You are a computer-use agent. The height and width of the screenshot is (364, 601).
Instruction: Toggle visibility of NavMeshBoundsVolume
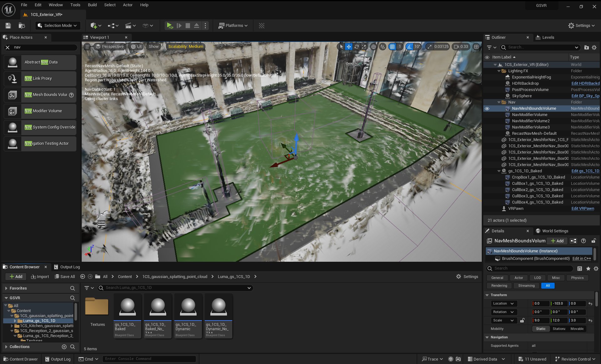pyautogui.click(x=487, y=109)
